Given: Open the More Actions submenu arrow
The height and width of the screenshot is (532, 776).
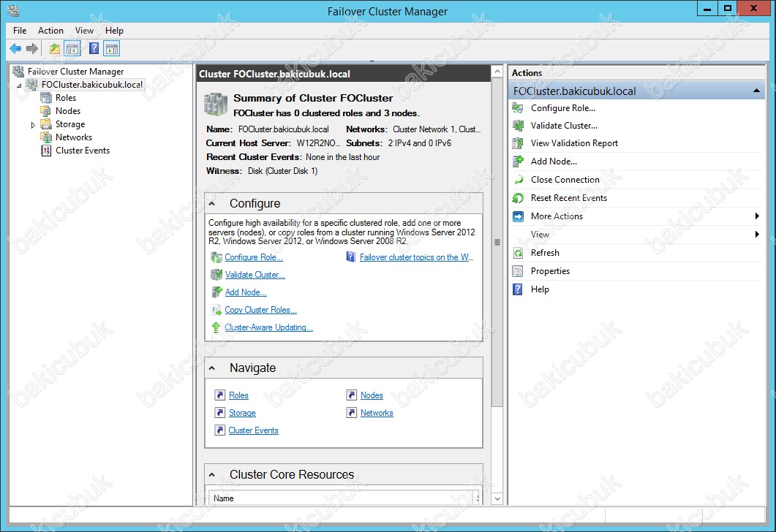Looking at the screenshot, I should pyautogui.click(x=757, y=216).
